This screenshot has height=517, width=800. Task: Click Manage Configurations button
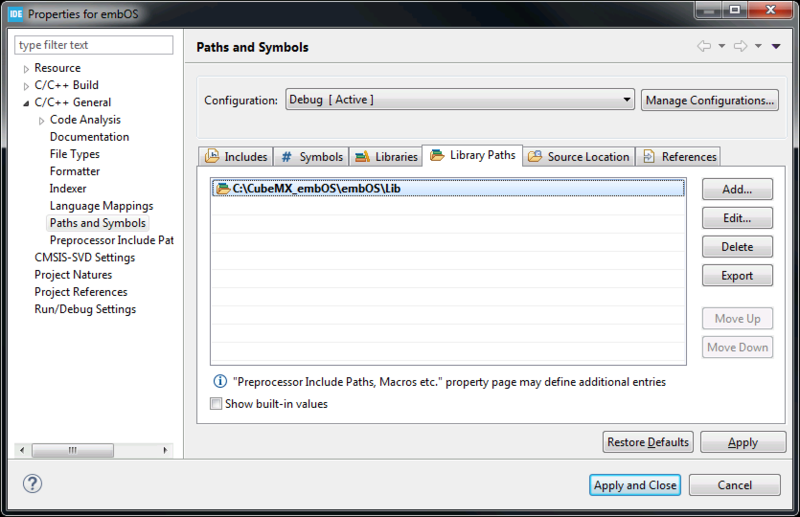[710, 100]
